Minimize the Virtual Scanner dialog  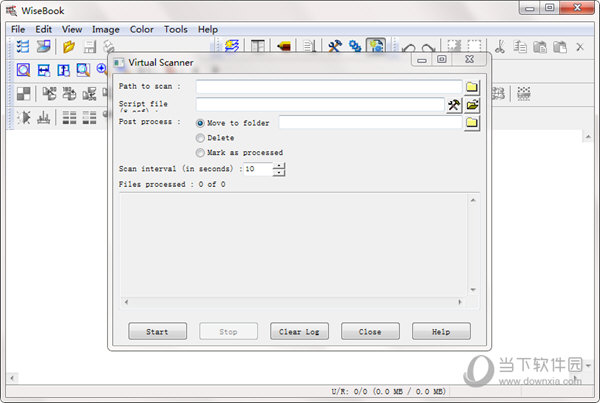point(422,59)
